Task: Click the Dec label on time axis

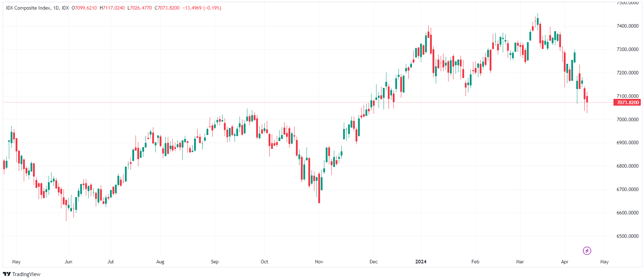Action: point(374,262)
